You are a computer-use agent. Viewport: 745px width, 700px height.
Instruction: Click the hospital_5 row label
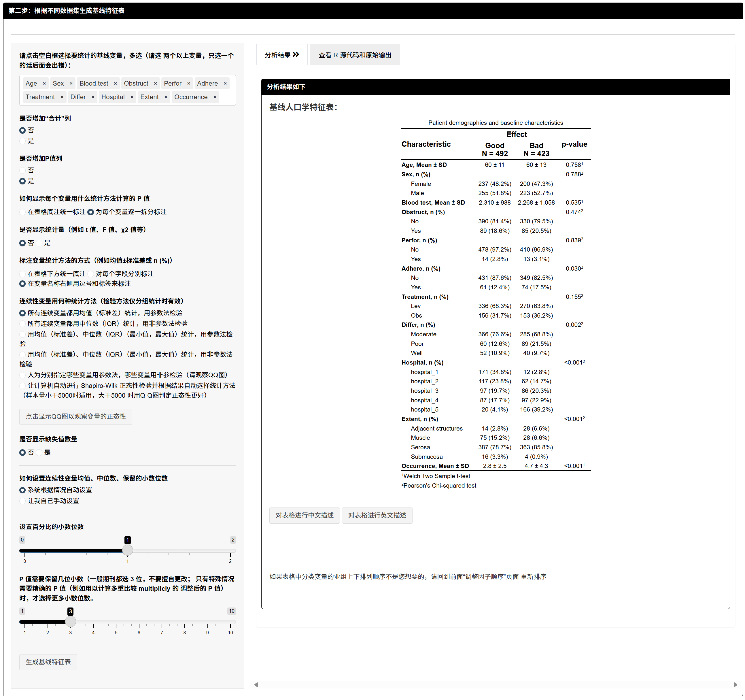(x=425, y=410)
